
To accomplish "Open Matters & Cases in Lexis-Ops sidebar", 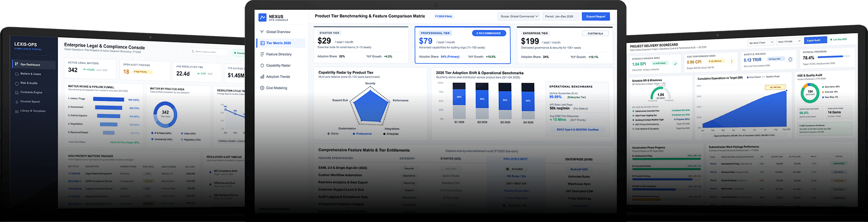I will (34, 74).
